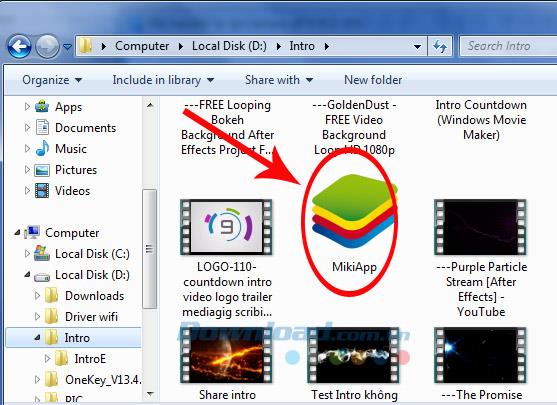Select the Videos library
557x405 pixels.
click(x=72, y=191)
